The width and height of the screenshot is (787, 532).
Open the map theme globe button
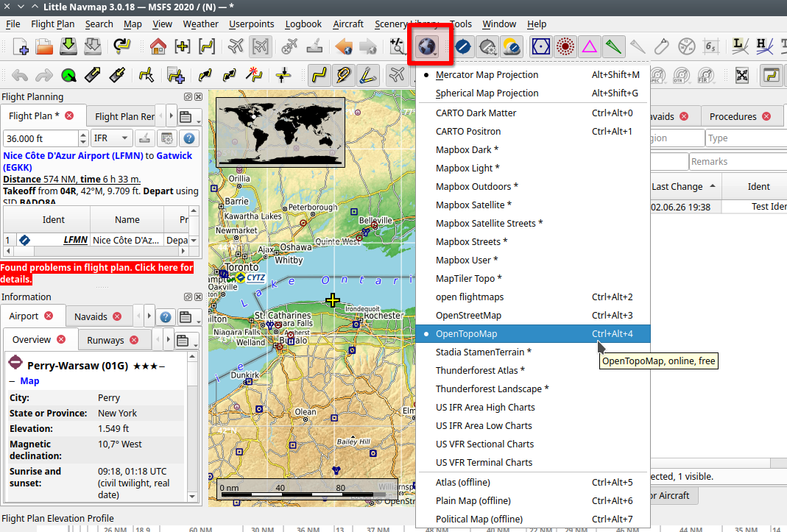tap(427, 46)
